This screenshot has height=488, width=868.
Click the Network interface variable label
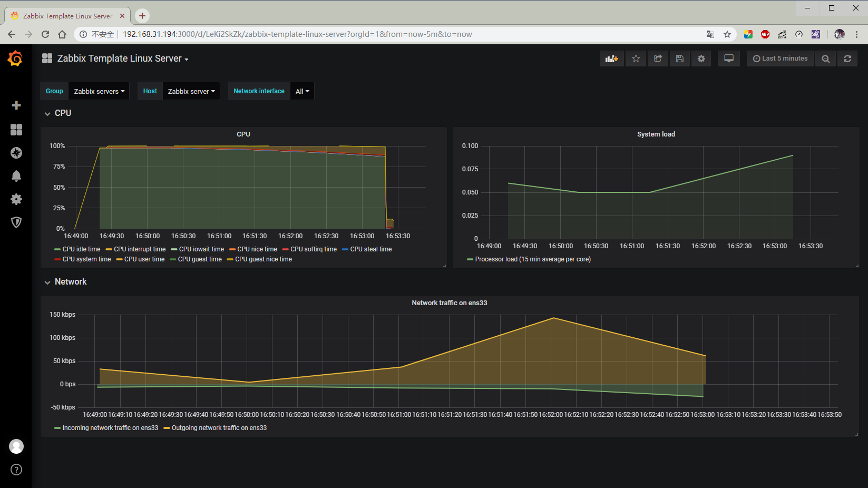259,91
